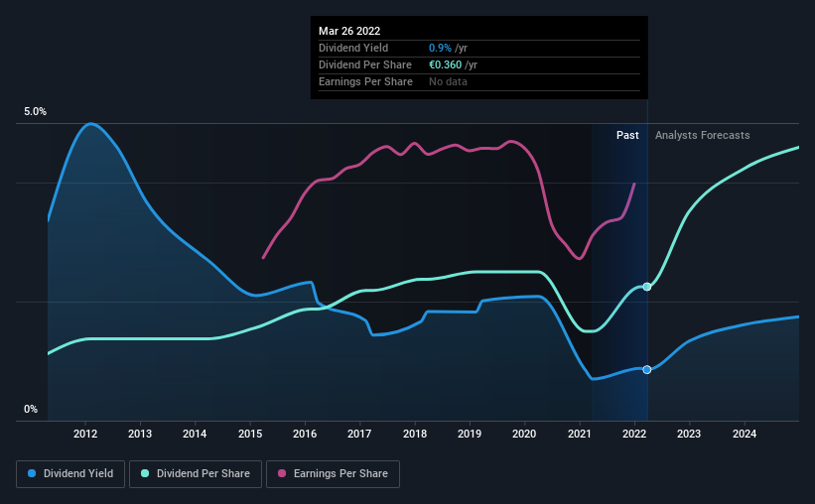Click the €0.360 Dividend Per Share tooltip value

pyautogui.click(x=445, y=64)
